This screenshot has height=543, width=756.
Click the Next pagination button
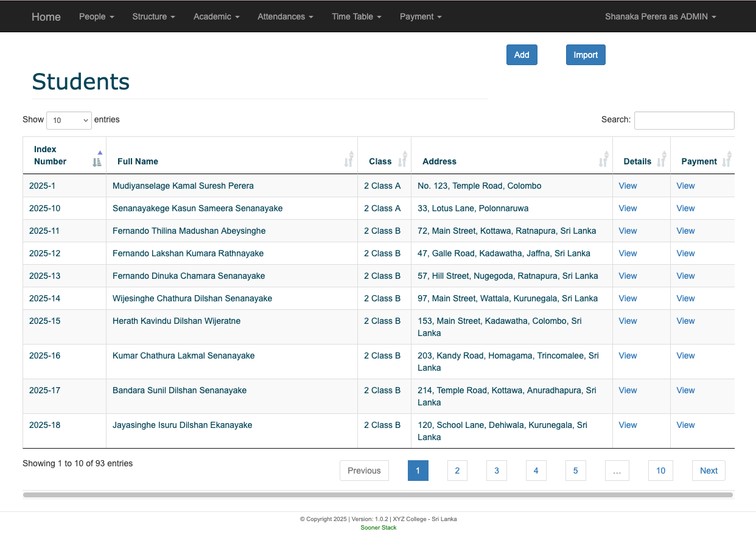(x=709, y=471)
